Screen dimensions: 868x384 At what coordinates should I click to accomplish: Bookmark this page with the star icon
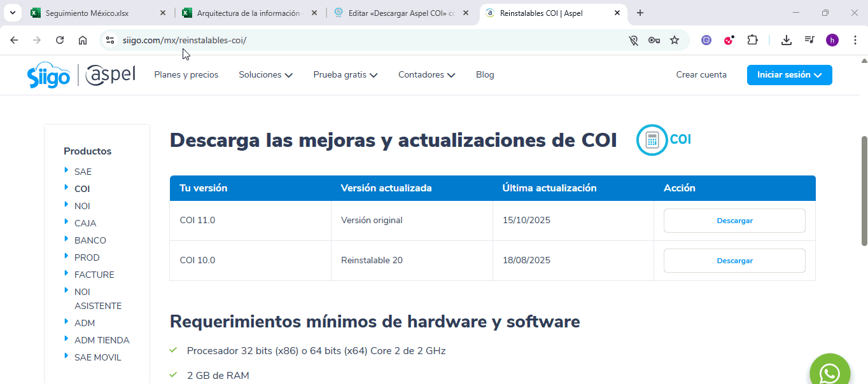[675, 40]
